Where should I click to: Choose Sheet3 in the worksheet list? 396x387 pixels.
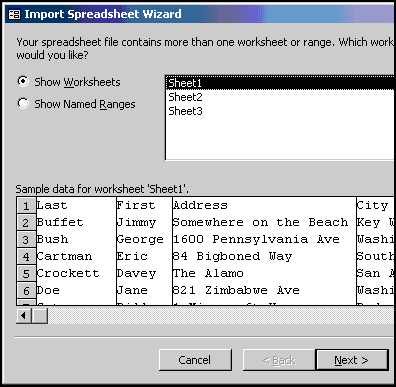(x=281, y=111)
